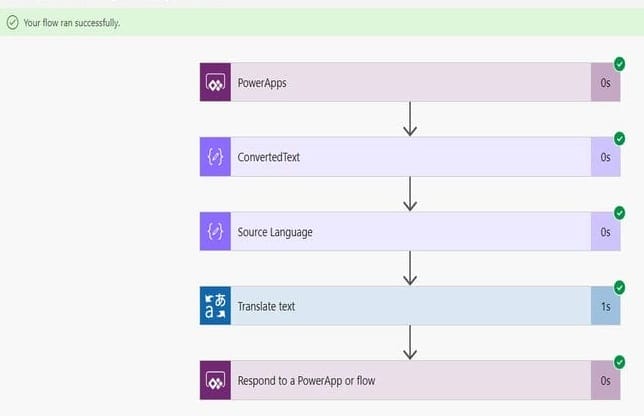
Task: Click the ConvertedText variable icon
Action: (x=215, y=157)
